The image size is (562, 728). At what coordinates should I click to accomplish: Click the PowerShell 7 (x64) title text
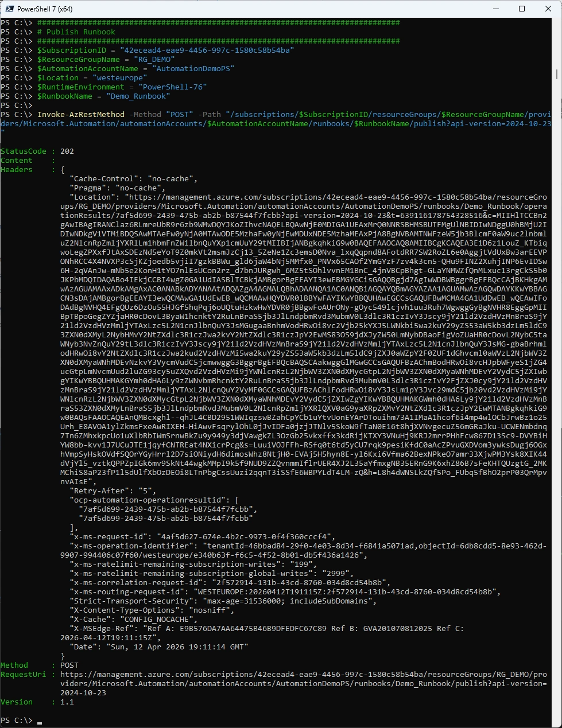pos(45,9)
